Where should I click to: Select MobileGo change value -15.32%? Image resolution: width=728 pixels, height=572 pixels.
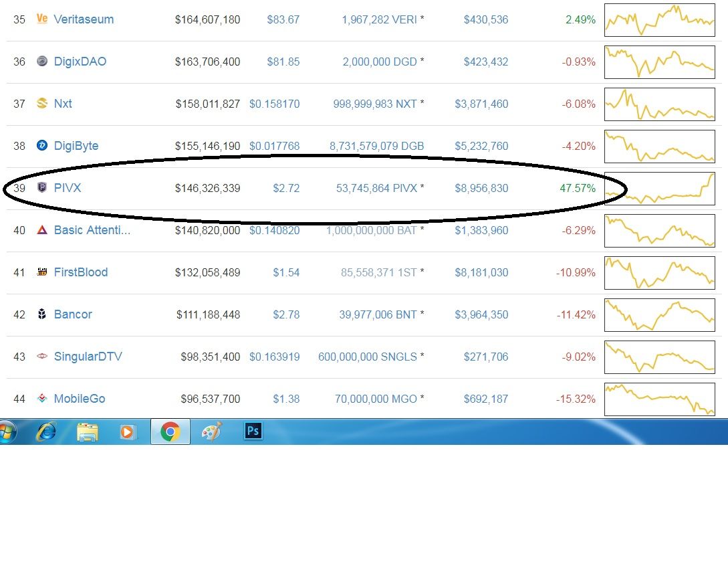(x=576, y=399)
